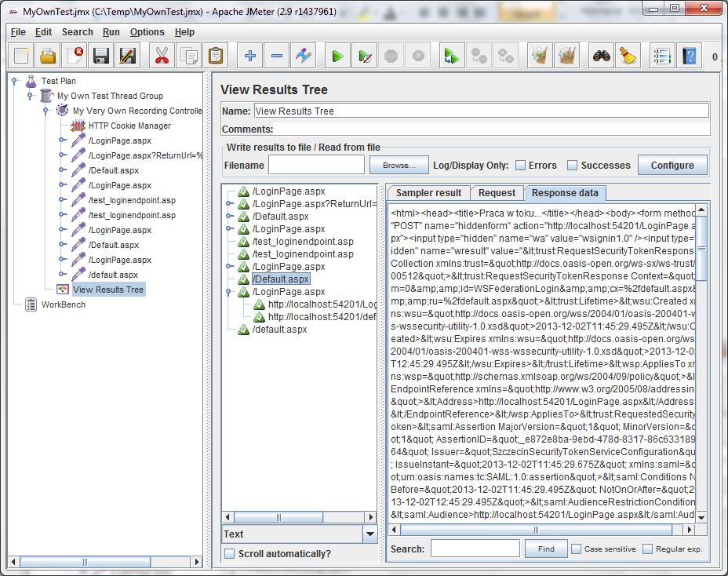Click Remote stop all icon
The width and height of the screenshot is (728, 576).
[479, 57]
